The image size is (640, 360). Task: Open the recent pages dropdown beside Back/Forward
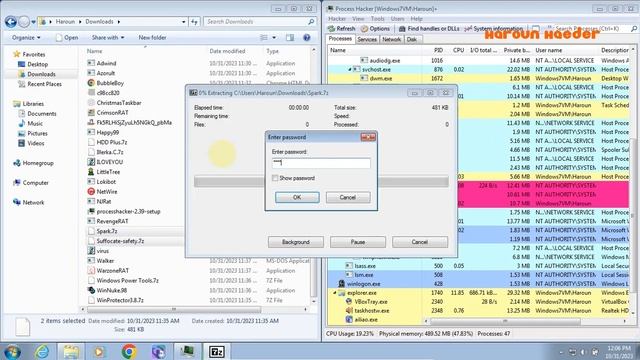pyautogui.click(x=34, y=22)
